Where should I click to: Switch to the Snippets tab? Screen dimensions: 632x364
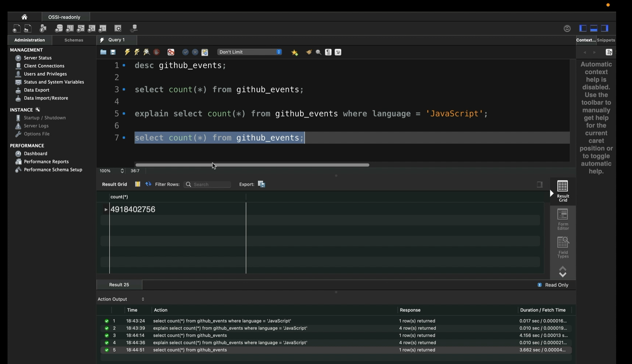[606, 40]
